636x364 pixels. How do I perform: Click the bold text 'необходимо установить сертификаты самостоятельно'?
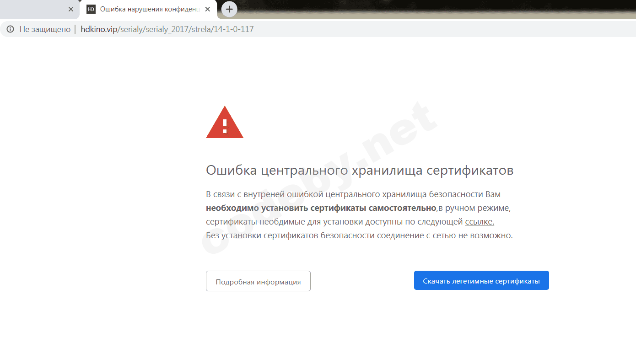pyautogui.click(x=320, y=208)
